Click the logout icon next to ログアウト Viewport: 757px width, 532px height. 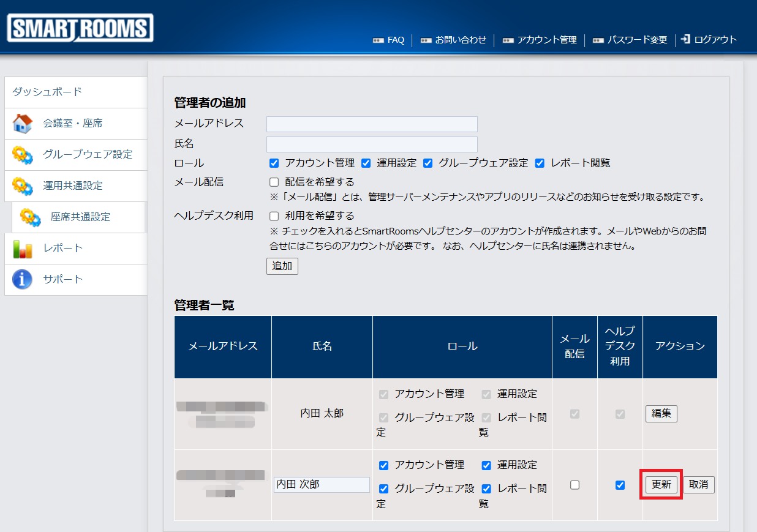click(685, 39)
